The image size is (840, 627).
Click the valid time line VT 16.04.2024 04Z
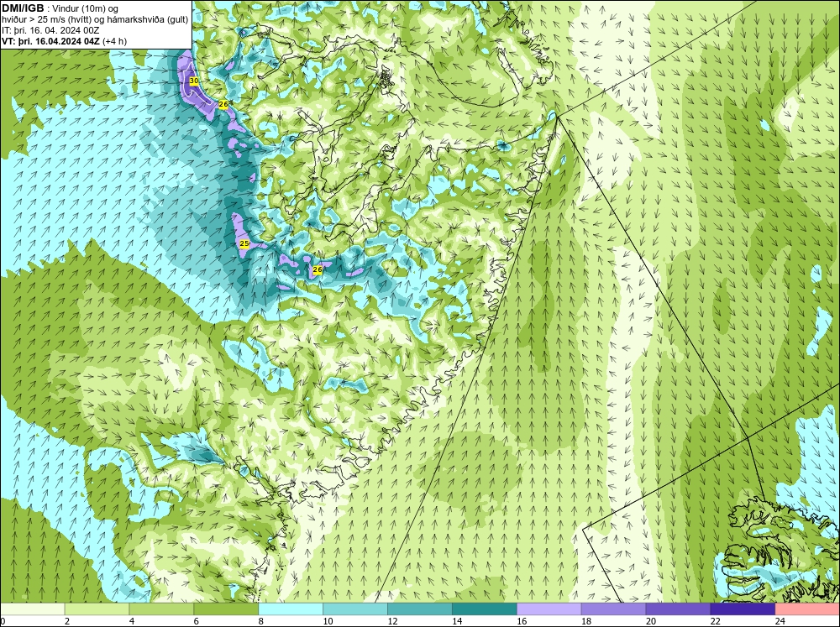tap(65, 41)
